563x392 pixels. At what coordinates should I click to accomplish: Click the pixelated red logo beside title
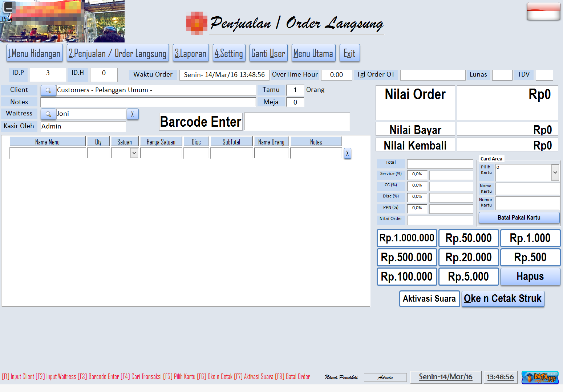[x=197, y=23]
